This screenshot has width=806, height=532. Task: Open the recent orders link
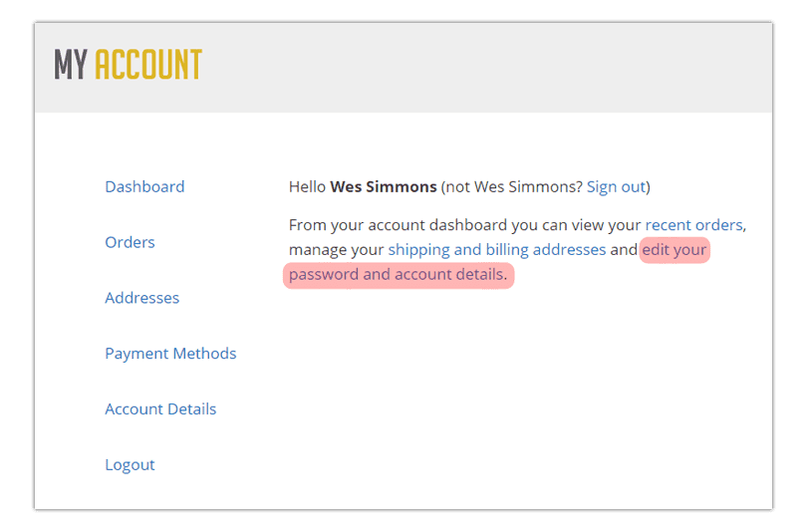pyautogui.click(x=694, y=225)
